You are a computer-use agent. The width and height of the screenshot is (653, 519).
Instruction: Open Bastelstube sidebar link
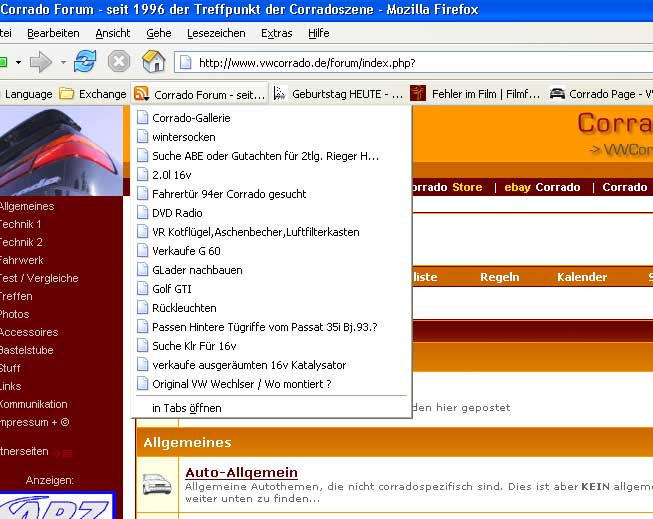pos(27,350)
